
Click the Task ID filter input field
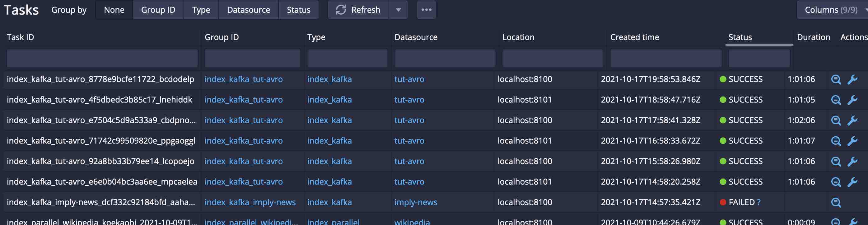point(102,58)
